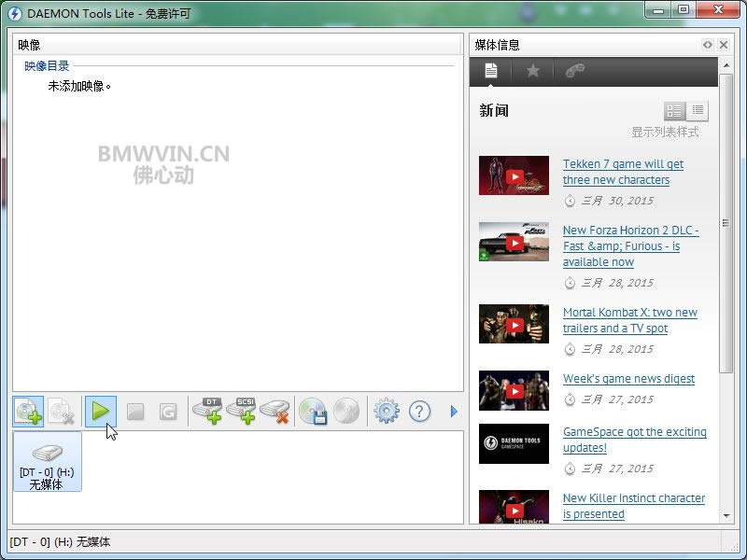This screenshot has height=560, width=747.
Task: Click the grayed-out burn disc icon
Action: pos(346,412)
